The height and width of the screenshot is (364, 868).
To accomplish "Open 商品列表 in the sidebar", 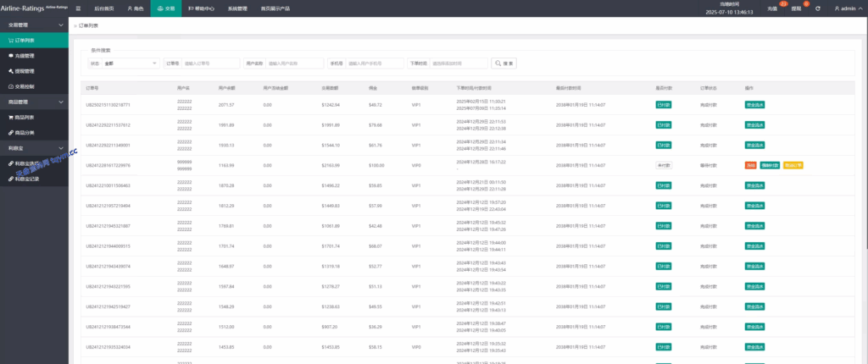I will pos(34,118).
